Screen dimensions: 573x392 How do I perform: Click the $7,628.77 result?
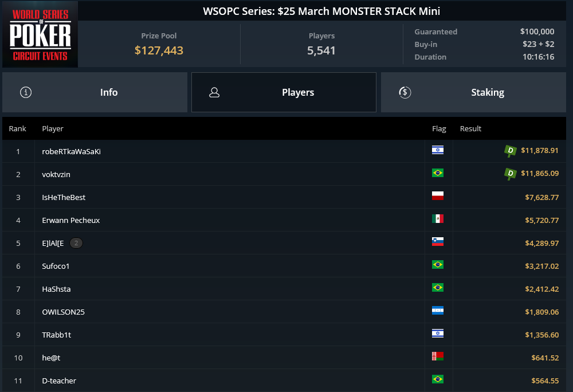542,197
